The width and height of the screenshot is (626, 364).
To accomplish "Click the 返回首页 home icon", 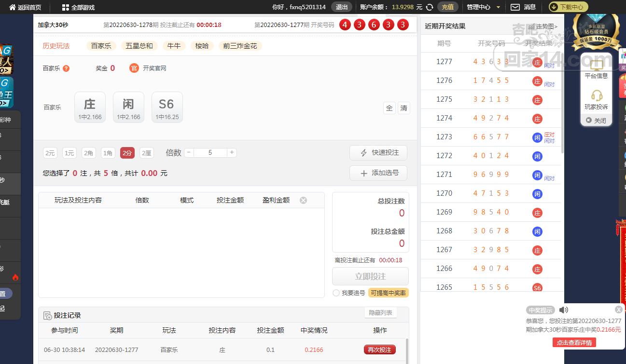I will click(x=13, y=7).
